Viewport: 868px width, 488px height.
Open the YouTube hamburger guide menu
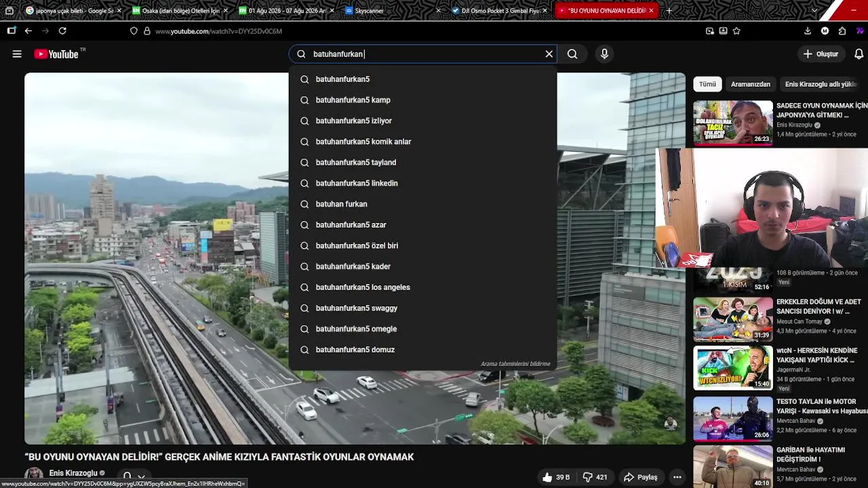(17, 54)
